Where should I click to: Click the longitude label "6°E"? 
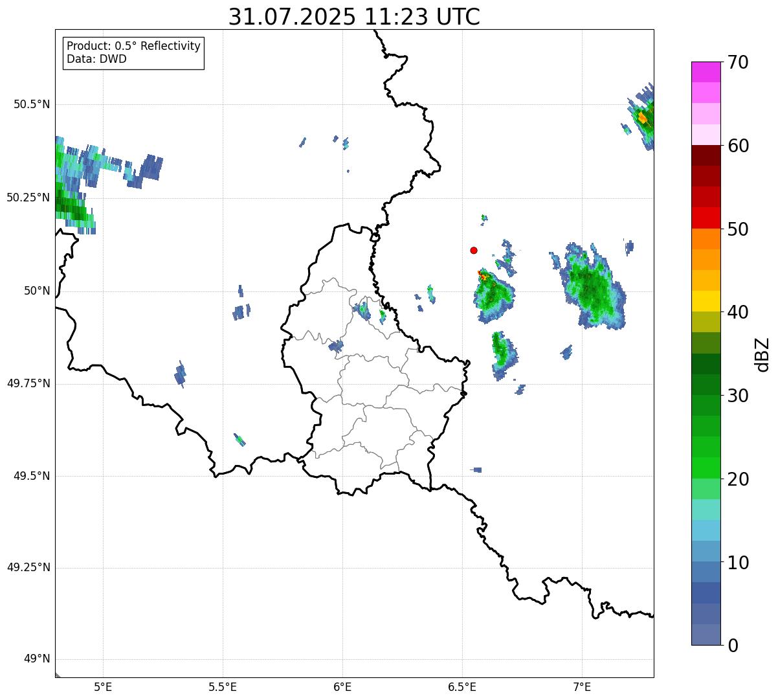click(342, 686)
